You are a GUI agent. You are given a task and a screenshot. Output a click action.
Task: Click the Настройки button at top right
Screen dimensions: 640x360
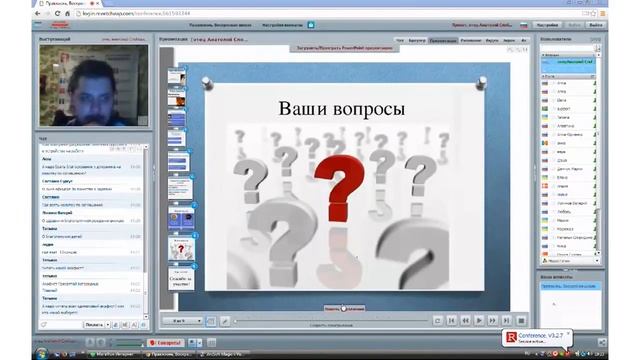(547, 25)
